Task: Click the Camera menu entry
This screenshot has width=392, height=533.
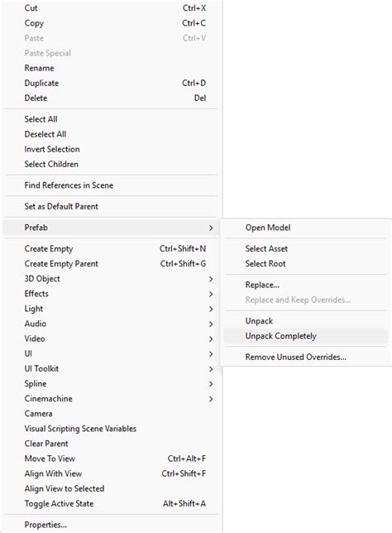Action: pyautogui.click(x=111, y=413)
